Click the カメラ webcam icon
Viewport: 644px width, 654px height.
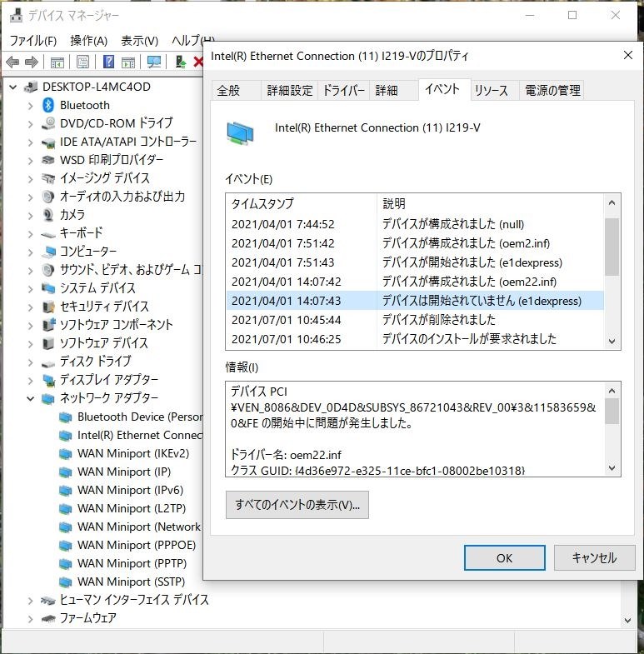(48, 215)
